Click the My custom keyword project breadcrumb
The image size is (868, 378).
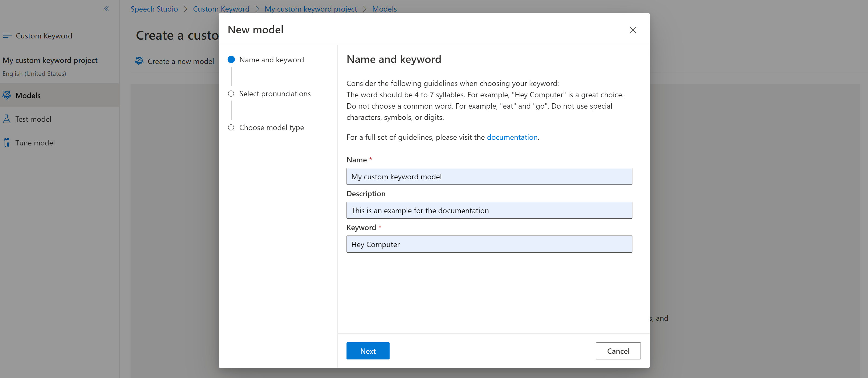310,8
